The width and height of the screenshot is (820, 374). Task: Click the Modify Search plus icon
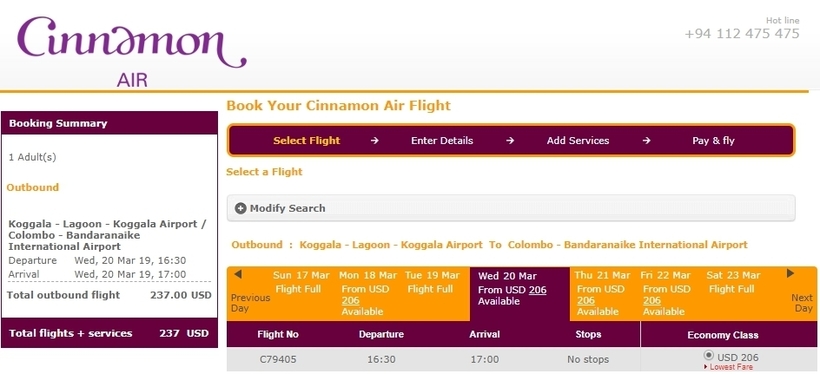point(241,208)
